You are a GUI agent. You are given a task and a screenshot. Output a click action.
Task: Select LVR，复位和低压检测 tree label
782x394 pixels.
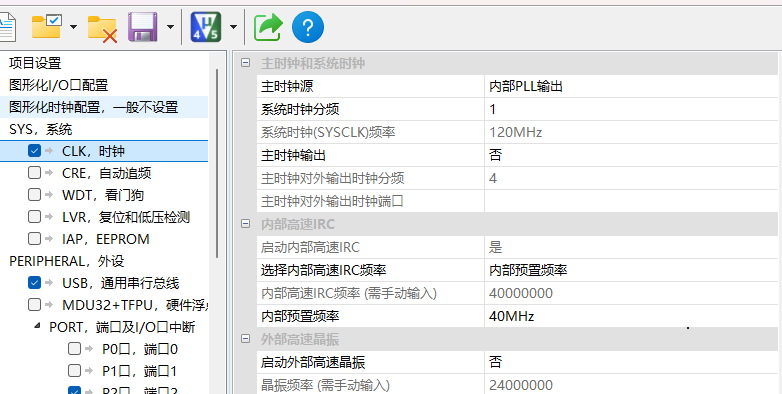[126, 217]
